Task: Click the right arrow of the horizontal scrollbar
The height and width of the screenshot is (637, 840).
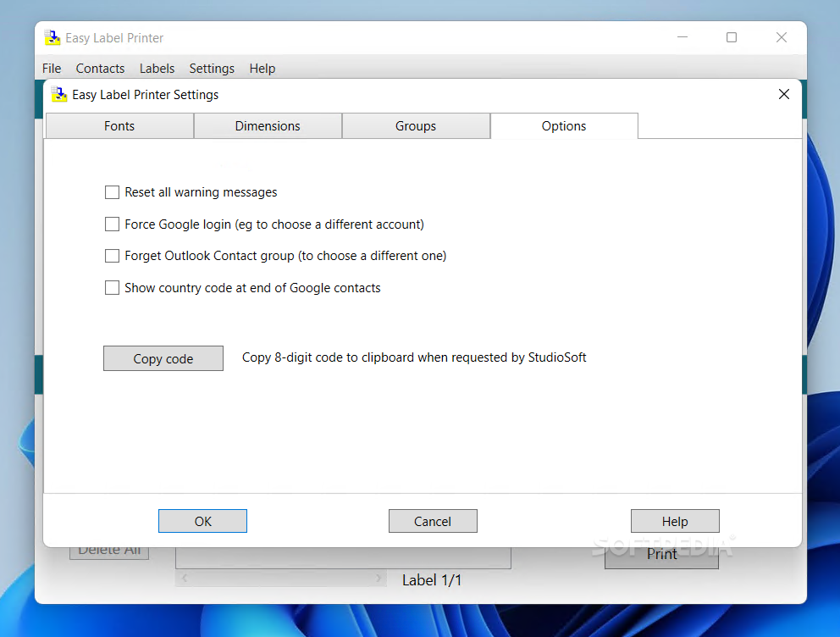Action: click(x=379, y=578)
